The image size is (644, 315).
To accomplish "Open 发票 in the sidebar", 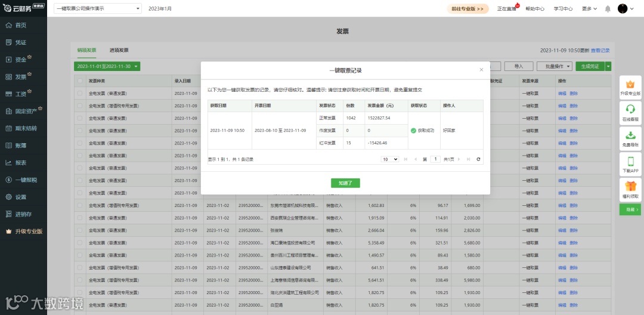I will pos(20,77).
